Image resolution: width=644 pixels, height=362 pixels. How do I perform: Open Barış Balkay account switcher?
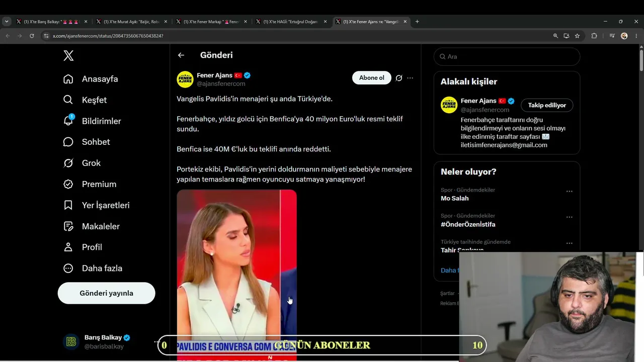[x=111, y=342]
